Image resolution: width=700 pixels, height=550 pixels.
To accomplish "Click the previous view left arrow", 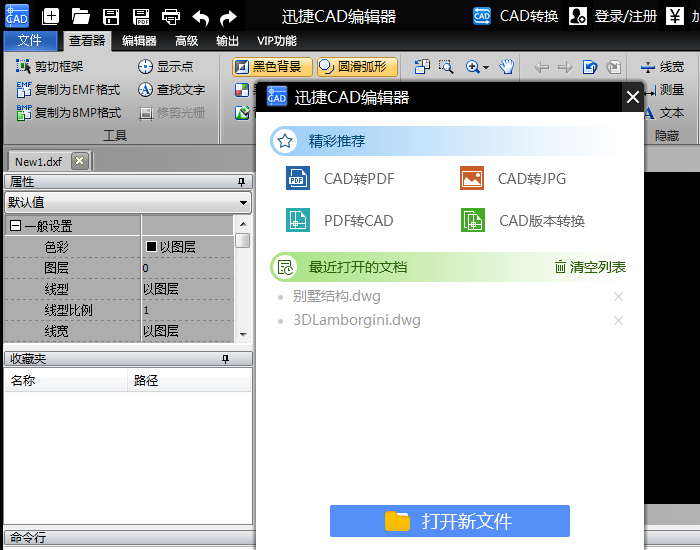I will tap(542, 67).
